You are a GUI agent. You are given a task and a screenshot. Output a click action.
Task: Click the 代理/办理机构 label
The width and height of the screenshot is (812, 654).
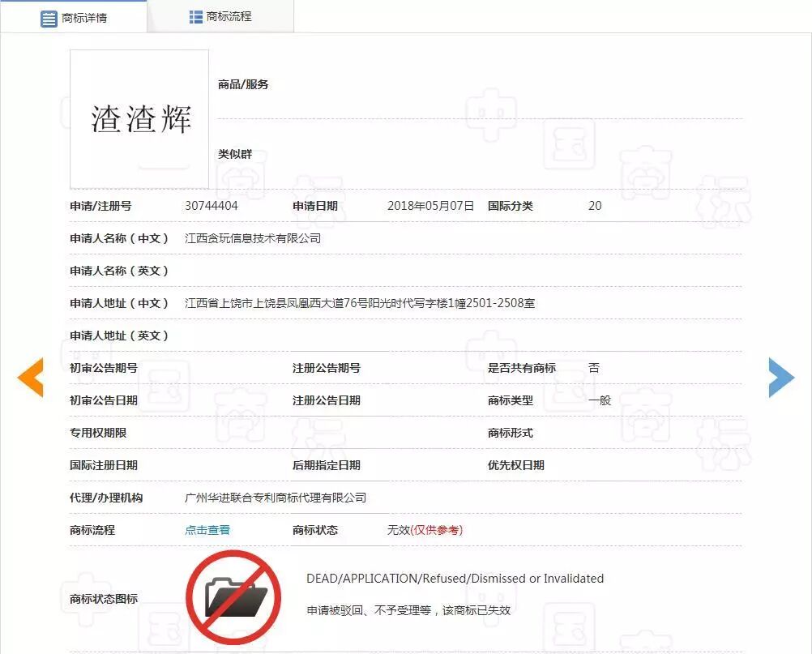click(106, 498)
